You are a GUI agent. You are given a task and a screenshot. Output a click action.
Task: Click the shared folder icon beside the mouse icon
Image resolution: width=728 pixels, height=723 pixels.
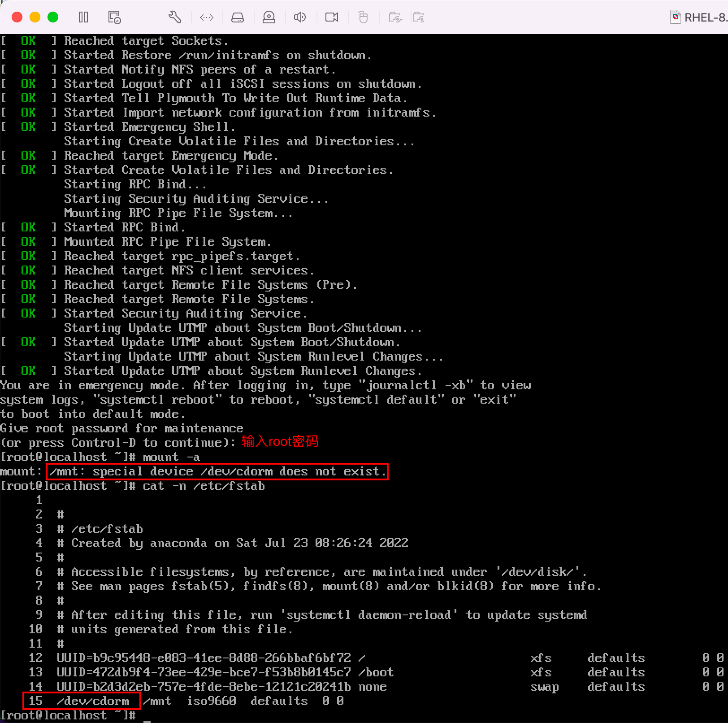pos(395,17)
